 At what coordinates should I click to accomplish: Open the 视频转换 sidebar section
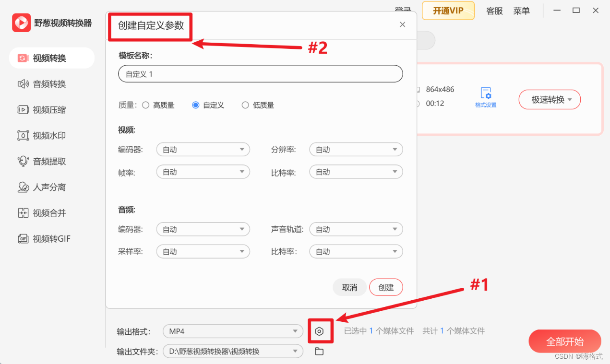tap(52, 58)
